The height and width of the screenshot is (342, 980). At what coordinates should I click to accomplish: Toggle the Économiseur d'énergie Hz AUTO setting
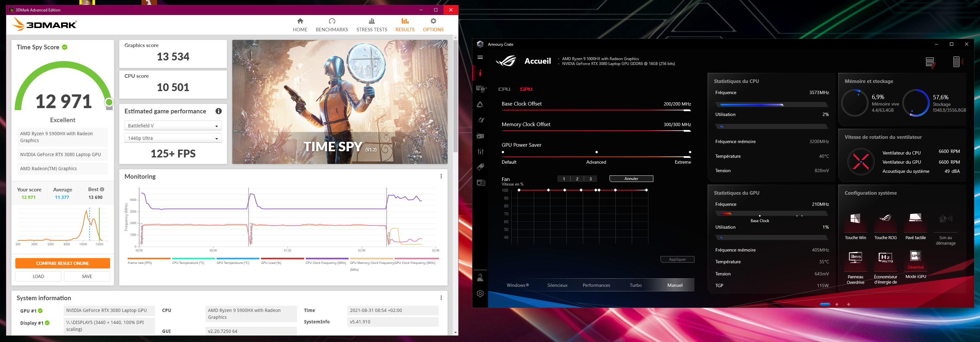pos(885,267)
